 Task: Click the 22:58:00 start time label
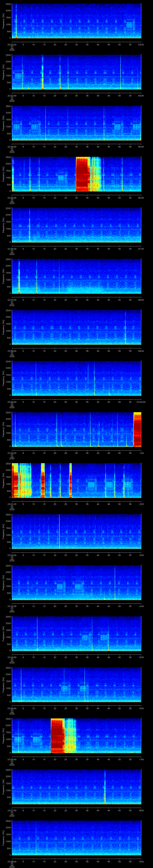point(12,351)
